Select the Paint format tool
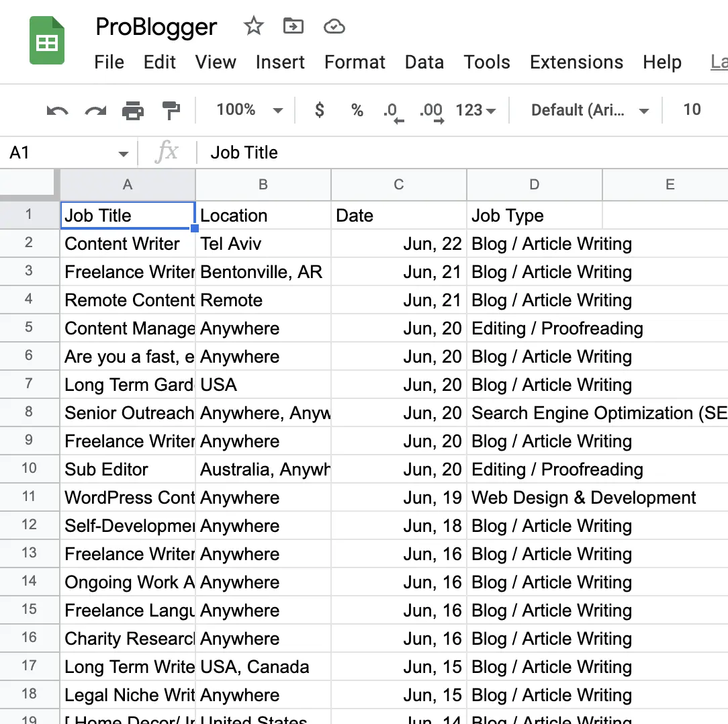 (171, 111)
